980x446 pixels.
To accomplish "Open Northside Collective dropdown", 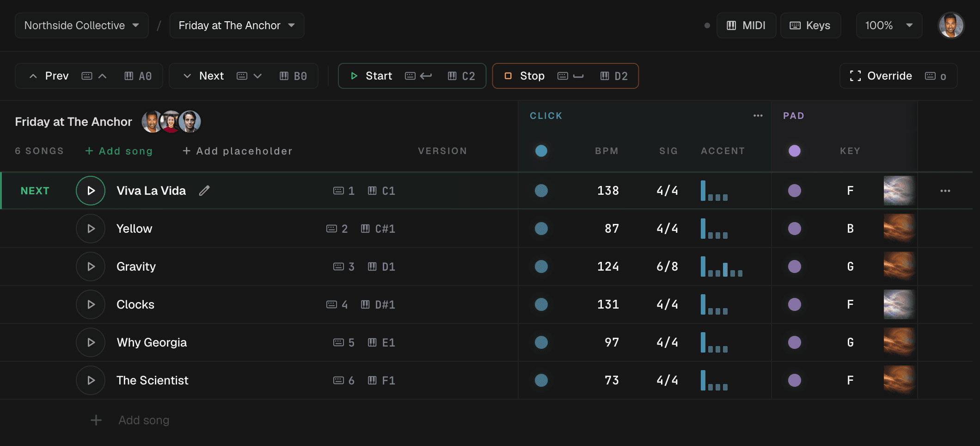I will click(82, 25).
